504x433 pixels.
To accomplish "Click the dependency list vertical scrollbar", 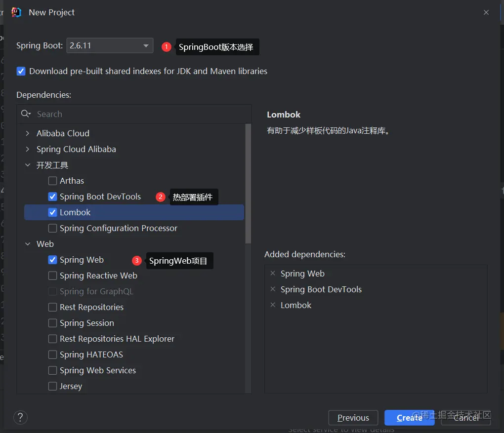I will 248,184.
